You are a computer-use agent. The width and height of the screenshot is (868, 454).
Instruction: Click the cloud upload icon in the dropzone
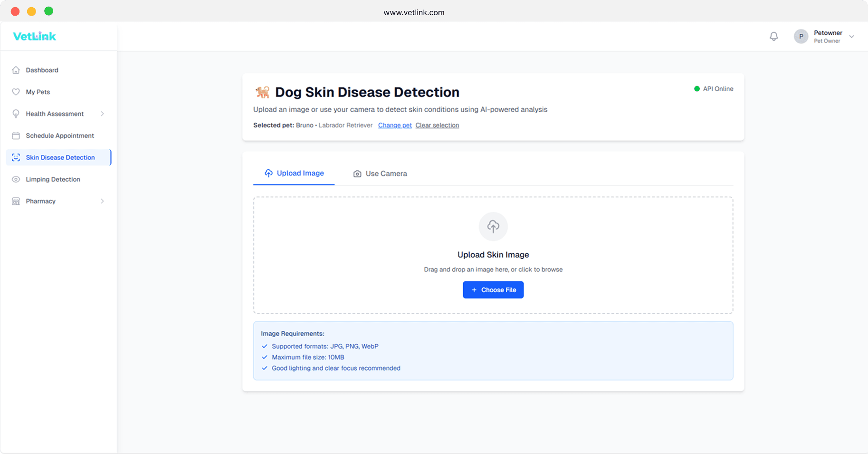493,227
